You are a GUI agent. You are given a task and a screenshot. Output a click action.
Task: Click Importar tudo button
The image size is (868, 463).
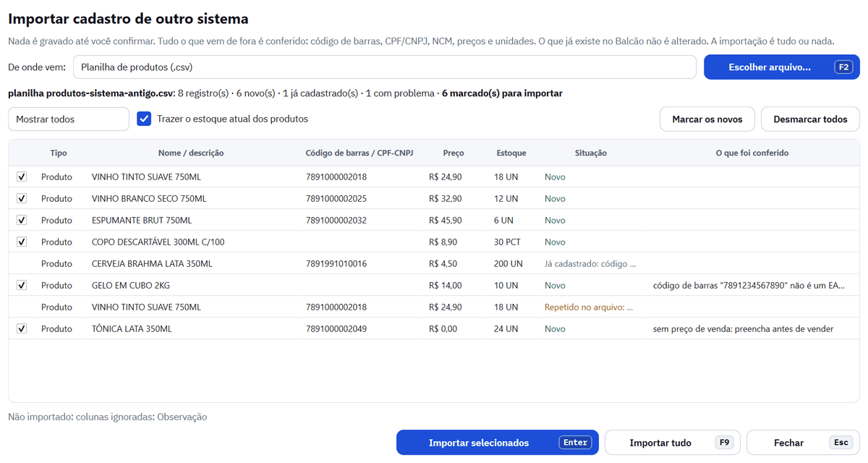pos(673,443)
